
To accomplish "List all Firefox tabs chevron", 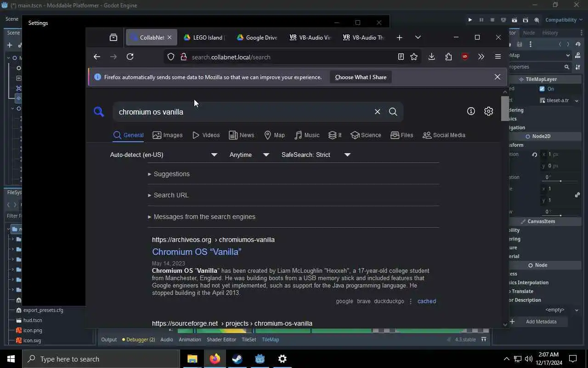I will pos(418,37).
